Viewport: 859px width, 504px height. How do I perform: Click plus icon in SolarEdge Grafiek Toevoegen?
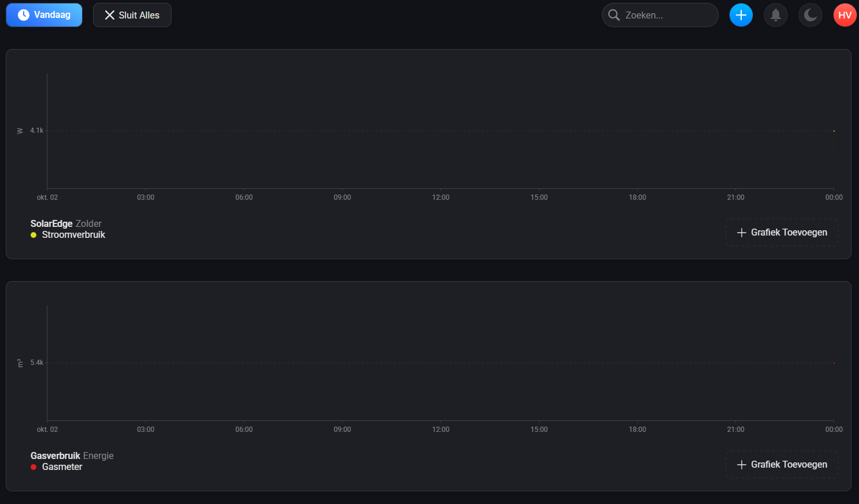pyautogui.click(x=742, y=233)
